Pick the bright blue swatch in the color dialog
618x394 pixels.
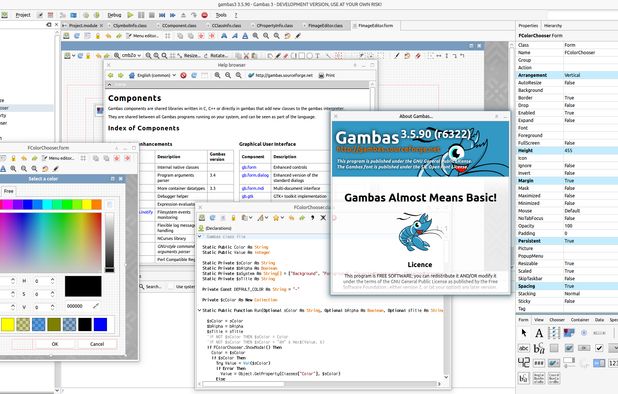pos(100,325)
